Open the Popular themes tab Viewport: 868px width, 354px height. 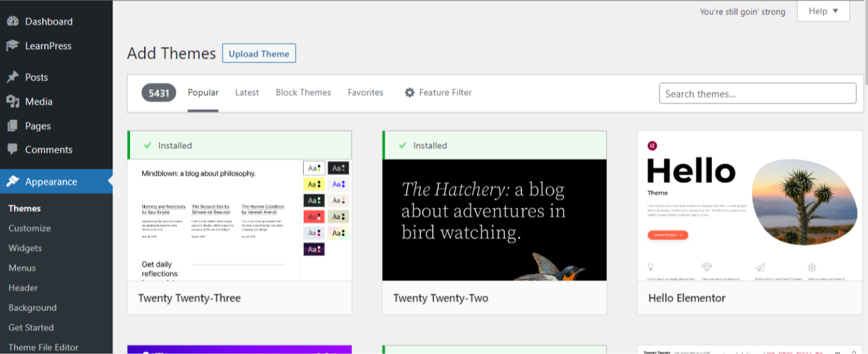pos(203,93)
